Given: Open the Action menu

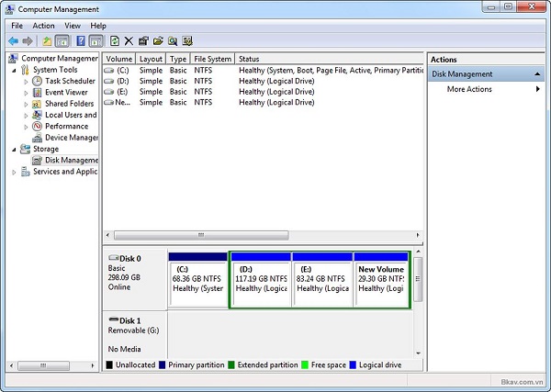Looking at the screenshot, I should point(43,26).
